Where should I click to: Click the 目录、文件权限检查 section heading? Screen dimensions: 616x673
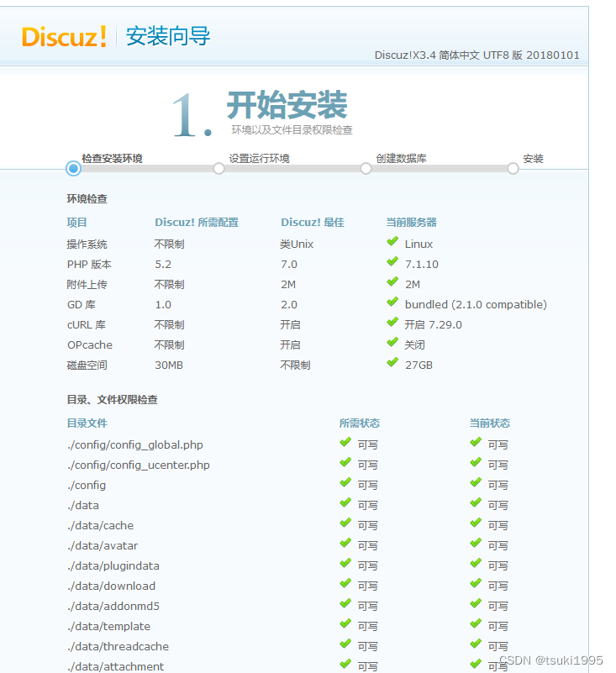click(113, 400)
